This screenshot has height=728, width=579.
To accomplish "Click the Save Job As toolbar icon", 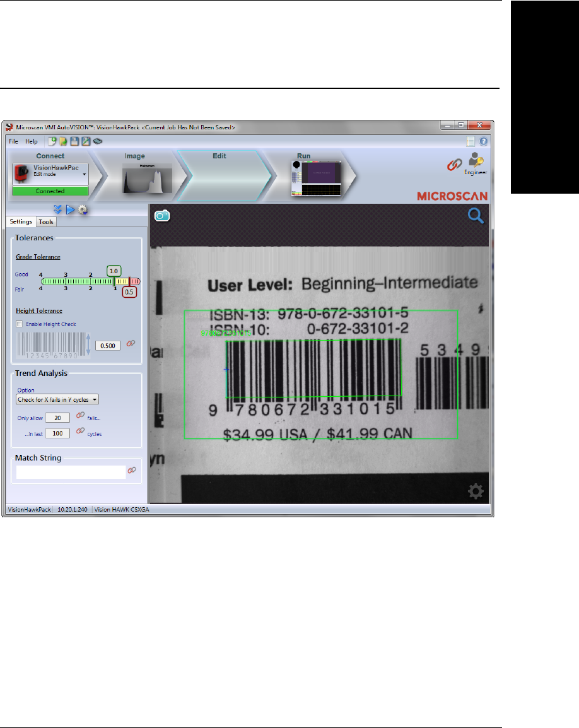I will click(x=86, y=141).
